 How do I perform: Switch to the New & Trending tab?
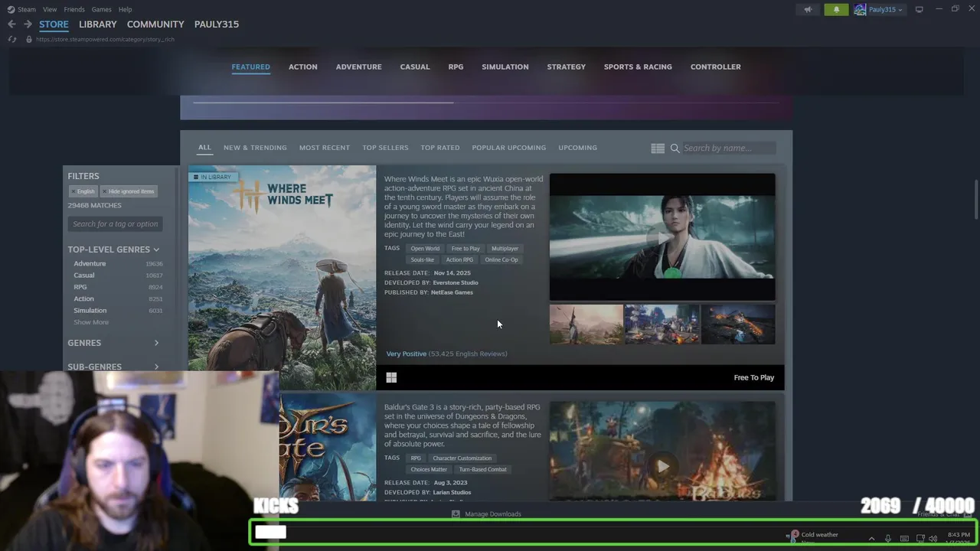[255, 148]
